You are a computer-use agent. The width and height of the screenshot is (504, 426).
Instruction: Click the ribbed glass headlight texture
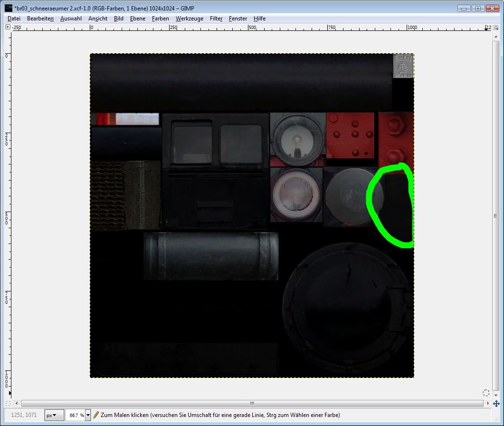coord(296,194)
